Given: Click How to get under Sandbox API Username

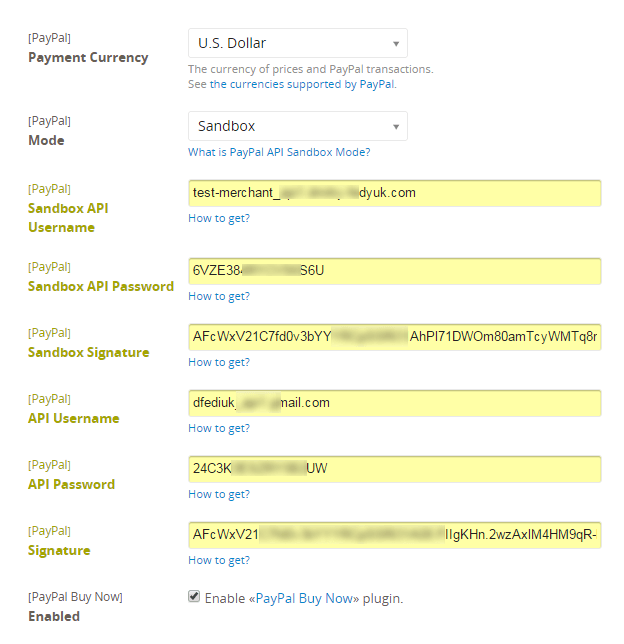Looking at the screenshot, I should click(219, 218).
